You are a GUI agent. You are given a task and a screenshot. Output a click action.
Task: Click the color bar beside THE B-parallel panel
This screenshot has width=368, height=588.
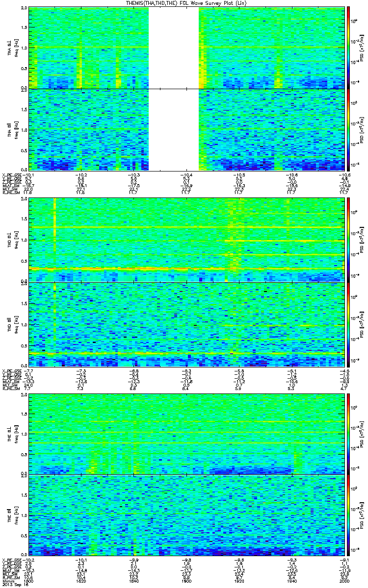tap(348, 514)
